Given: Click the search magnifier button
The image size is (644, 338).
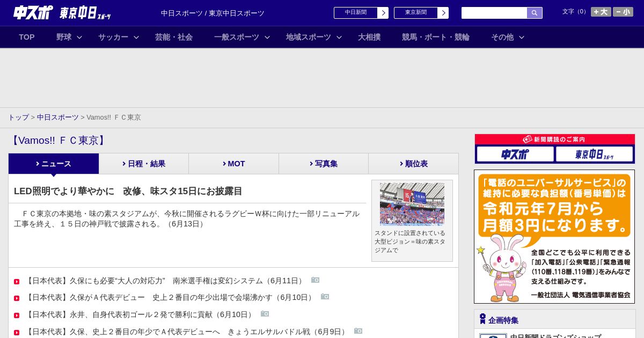Looking at the screenshot, I should click(535, 13).
